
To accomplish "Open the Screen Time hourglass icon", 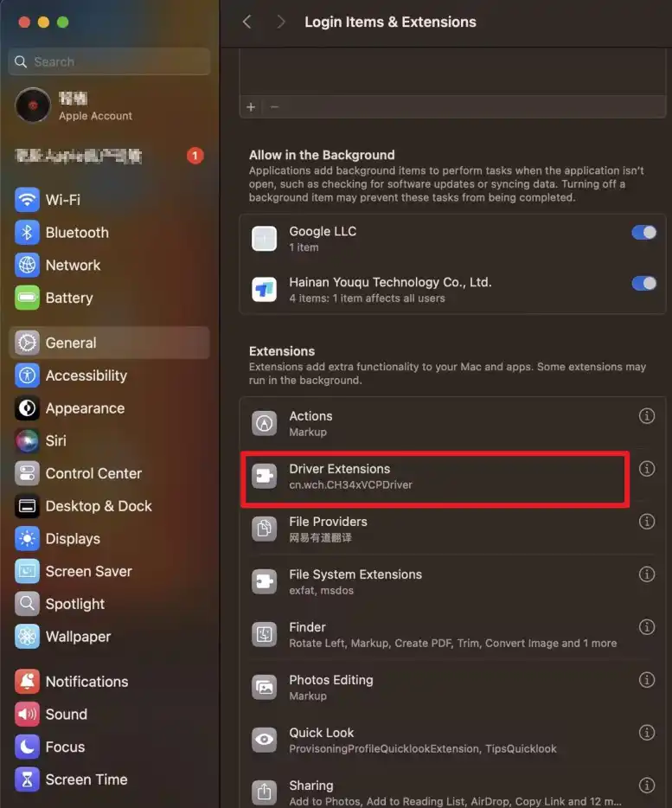I will click(28, 779).
